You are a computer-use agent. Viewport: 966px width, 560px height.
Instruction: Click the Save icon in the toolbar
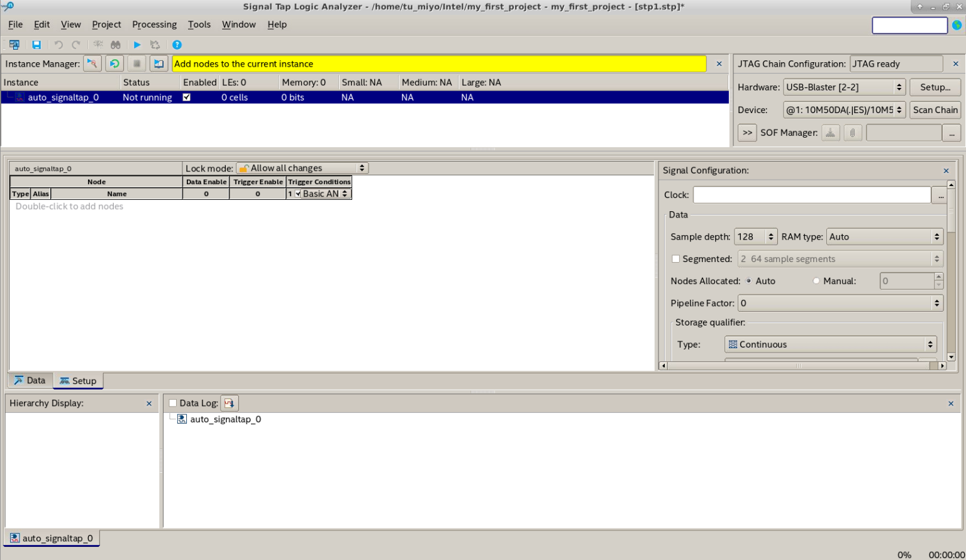[36, 45]
